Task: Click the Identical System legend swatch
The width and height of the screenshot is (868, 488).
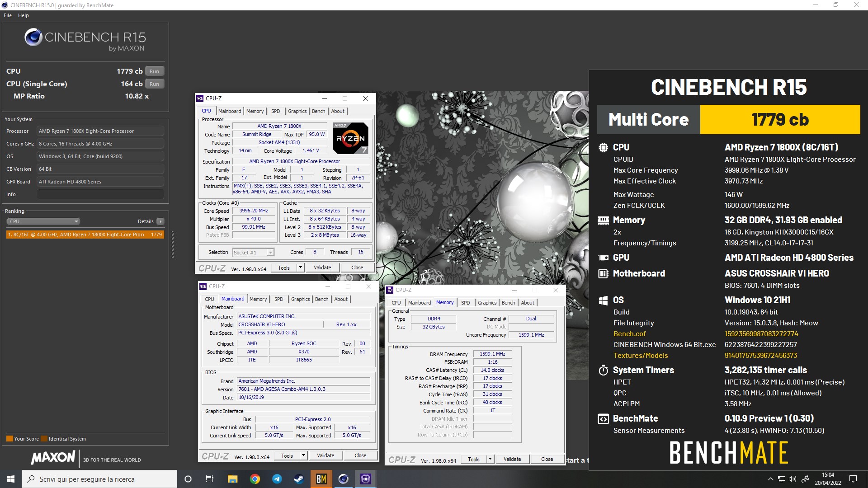Action: pos(44,439)
